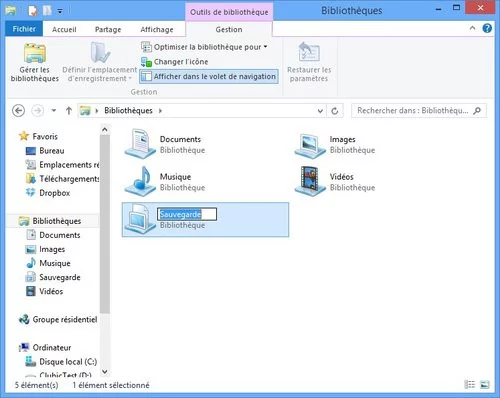This screenshot has height=398, width=500.
Task: Click the window system icon in title bar
Action: pyautogui.click(x=11, y=11)
